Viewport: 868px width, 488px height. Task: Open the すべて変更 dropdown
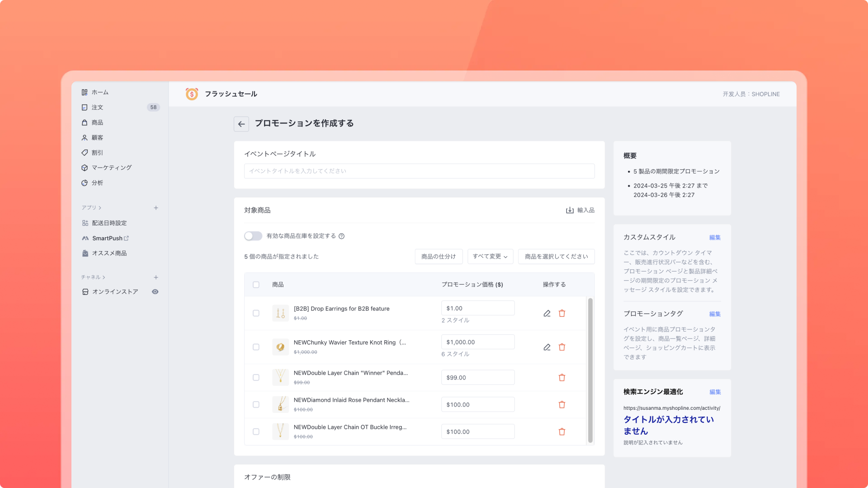(490, 256)
